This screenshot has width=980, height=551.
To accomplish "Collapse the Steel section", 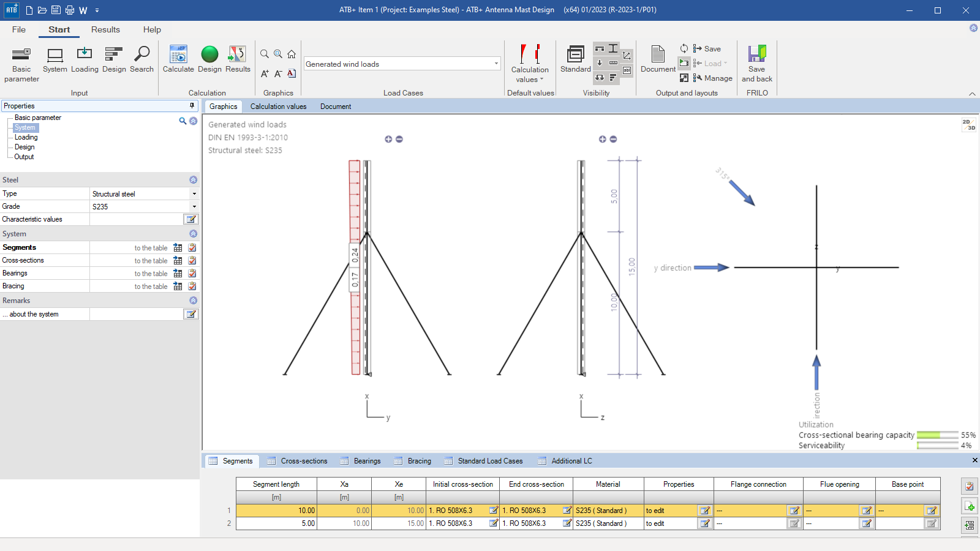I will coord(194,180).
